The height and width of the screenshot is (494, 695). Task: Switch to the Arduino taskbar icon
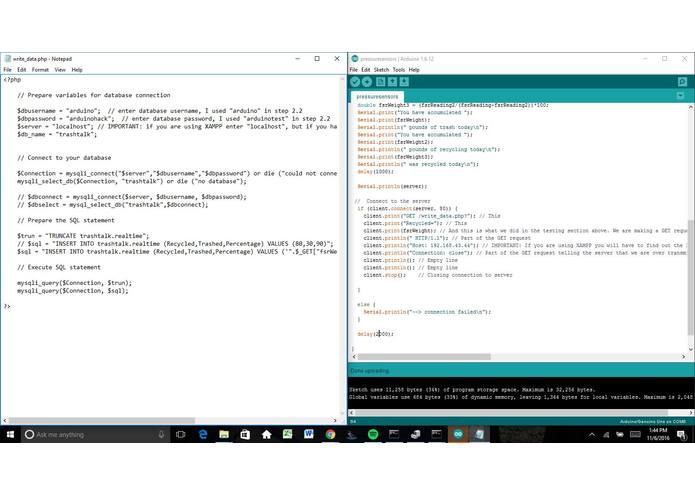click(458, 435)
